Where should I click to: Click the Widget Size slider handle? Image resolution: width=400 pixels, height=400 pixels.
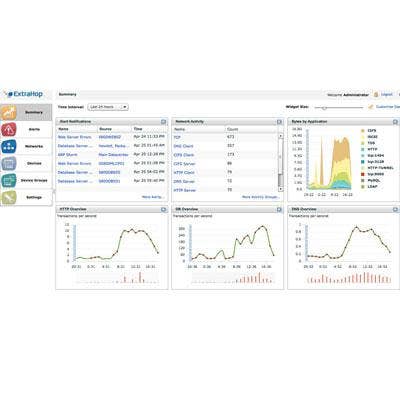point(324,108)
